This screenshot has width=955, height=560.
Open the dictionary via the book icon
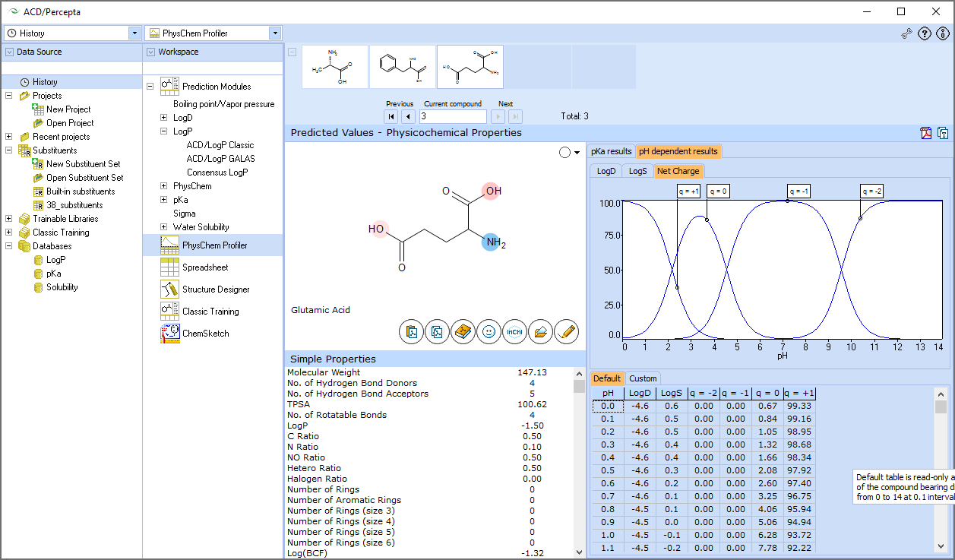tap(463, 331)
